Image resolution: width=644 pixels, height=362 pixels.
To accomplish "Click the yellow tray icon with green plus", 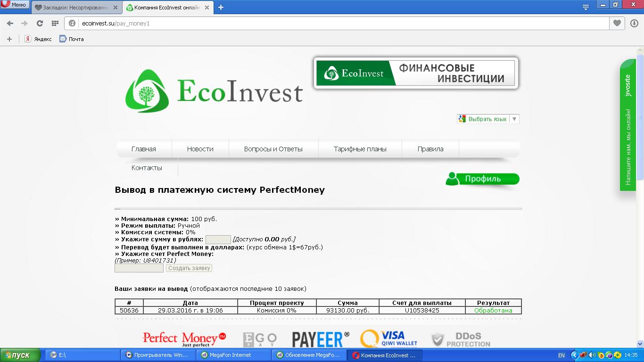I will pyautogui.click(x=617, y=355).
